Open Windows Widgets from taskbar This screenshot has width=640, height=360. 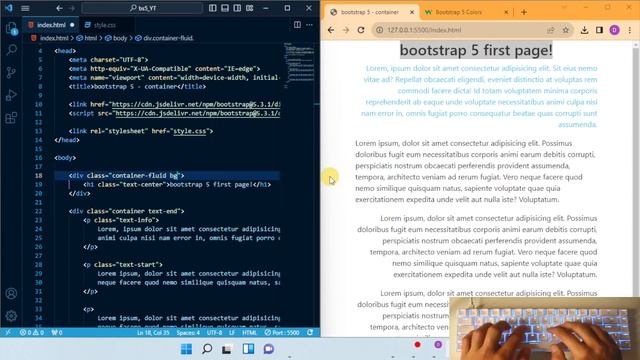pos(248,349)
